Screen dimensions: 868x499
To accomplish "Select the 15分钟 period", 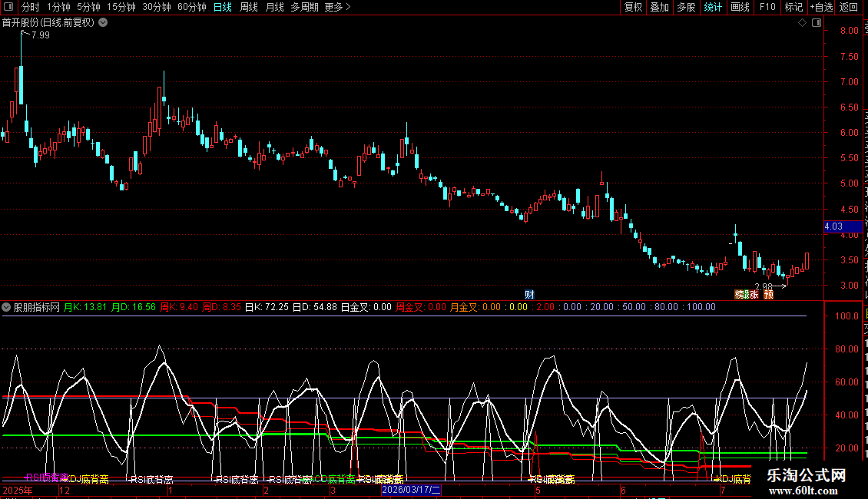I will pyautogui.click(x=121, y=7).
